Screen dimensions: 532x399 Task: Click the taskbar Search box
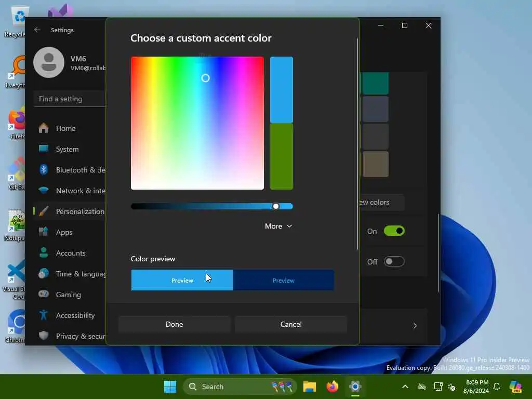240,387
